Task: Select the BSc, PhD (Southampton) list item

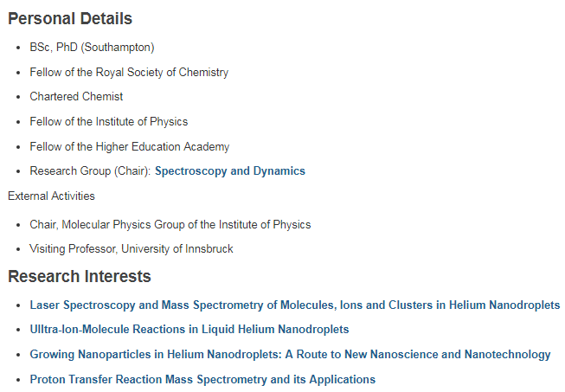Action: (92, 48)
